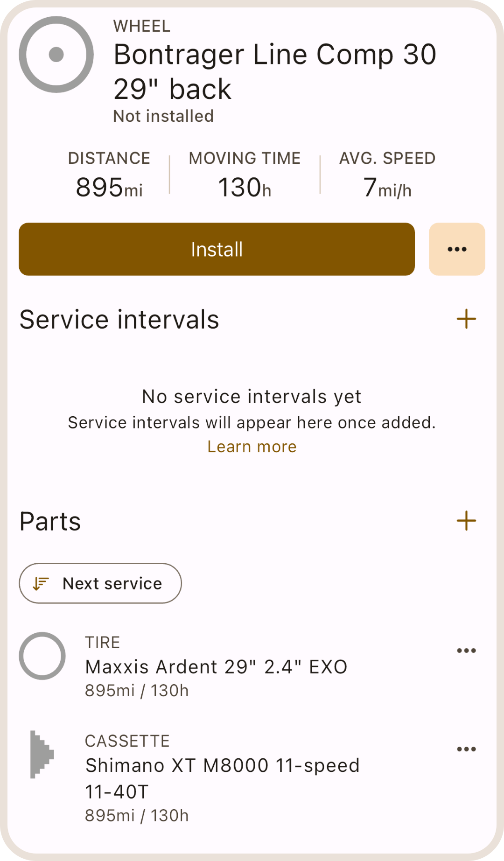The image size is (504, 861).
Task: Open options for the Shimano XT cassette
Action: coord(466,749)
